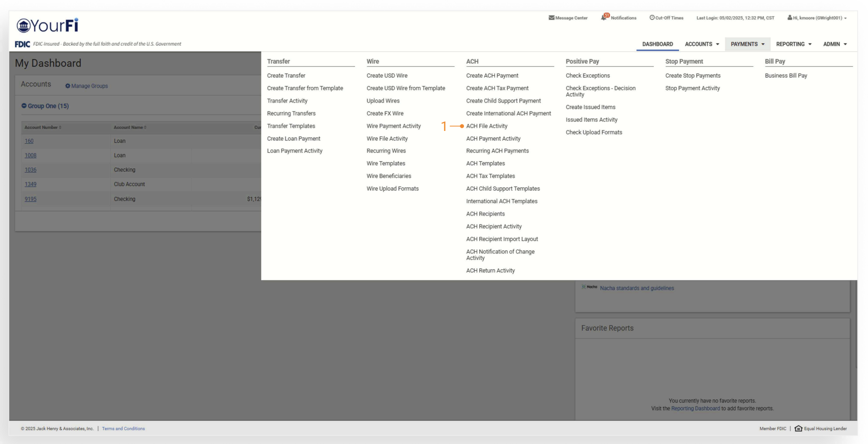This screenshot has width=868, height=444.
Task: Sort by Account Name column arrows
Action: tap(145, 127)
